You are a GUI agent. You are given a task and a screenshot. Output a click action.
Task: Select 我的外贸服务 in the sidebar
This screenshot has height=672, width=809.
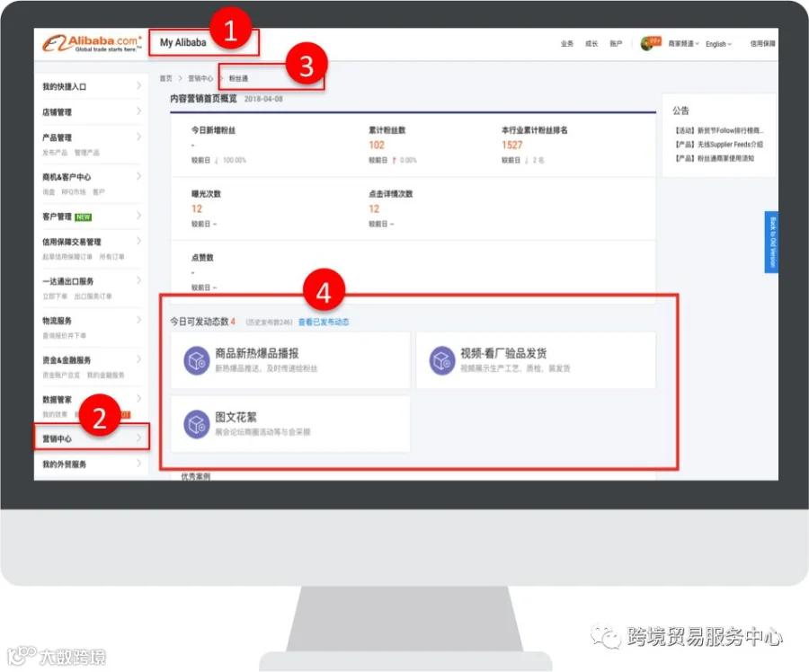(x=64, y=464)
